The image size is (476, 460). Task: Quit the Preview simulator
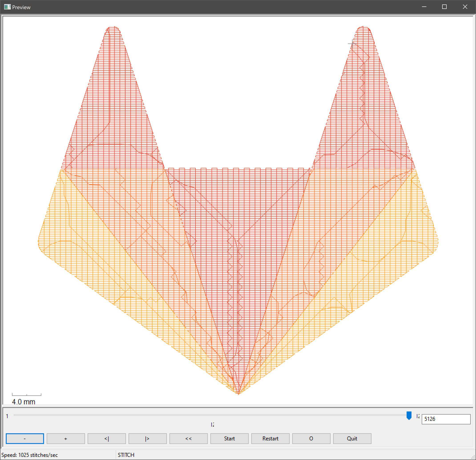coord(352,438)
